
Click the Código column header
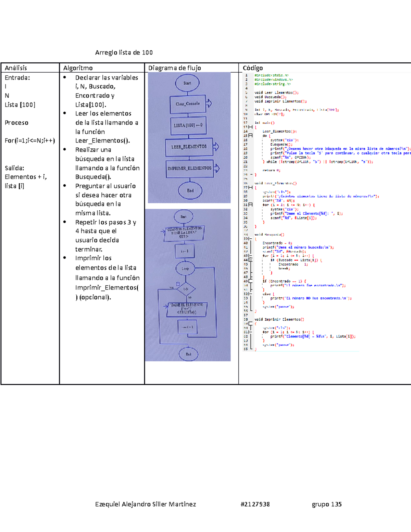point(253,68)
